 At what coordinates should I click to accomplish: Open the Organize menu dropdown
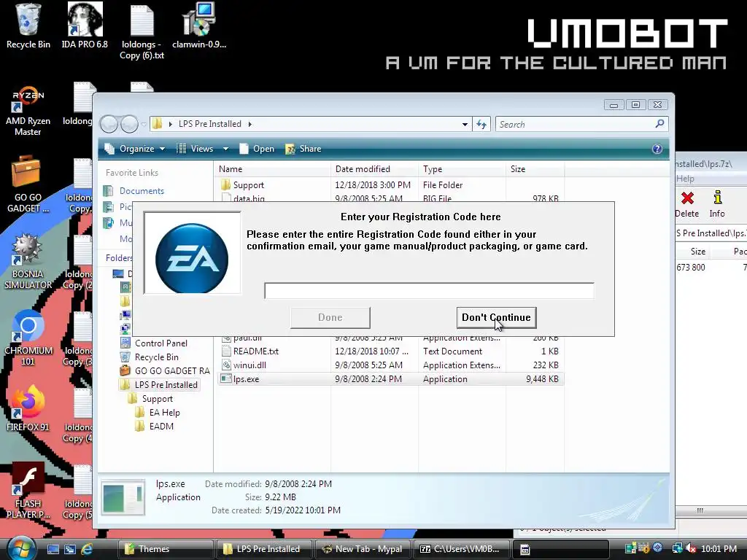coord(135,149)
